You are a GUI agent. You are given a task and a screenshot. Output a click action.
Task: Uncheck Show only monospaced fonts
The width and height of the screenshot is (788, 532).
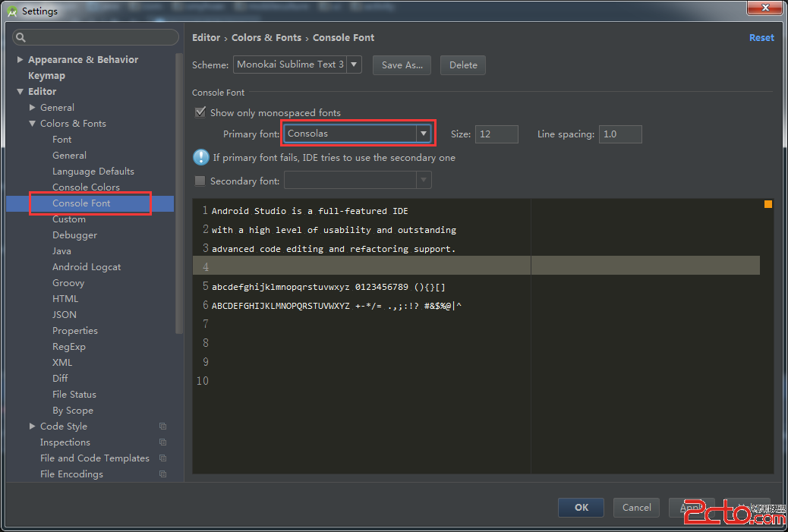point(200,112)
